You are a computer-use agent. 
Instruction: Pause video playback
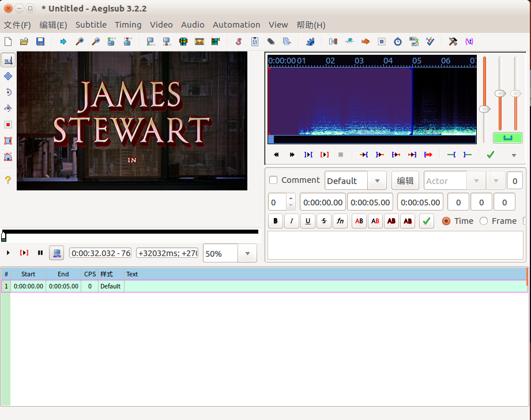tap(40, 253)
